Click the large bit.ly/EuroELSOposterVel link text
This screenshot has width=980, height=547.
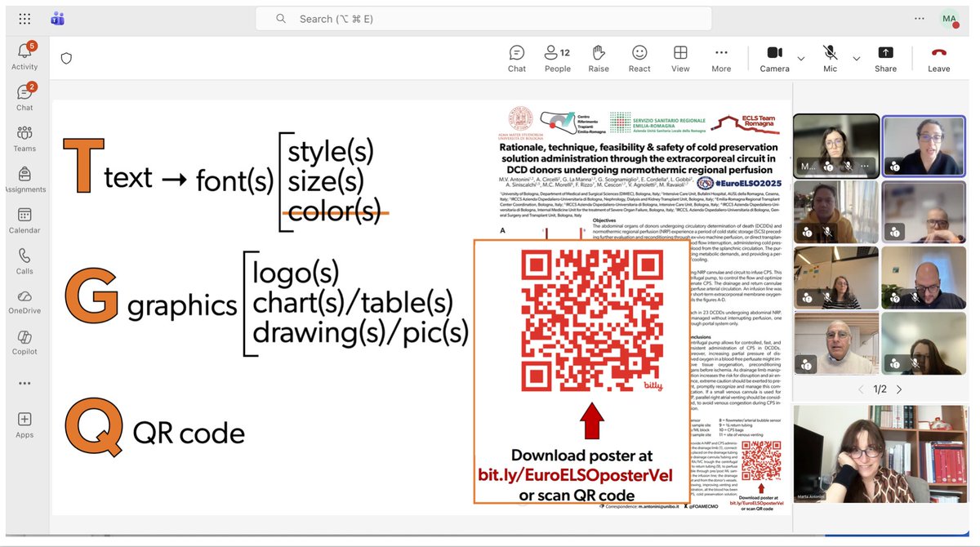(x=576, y=475)
